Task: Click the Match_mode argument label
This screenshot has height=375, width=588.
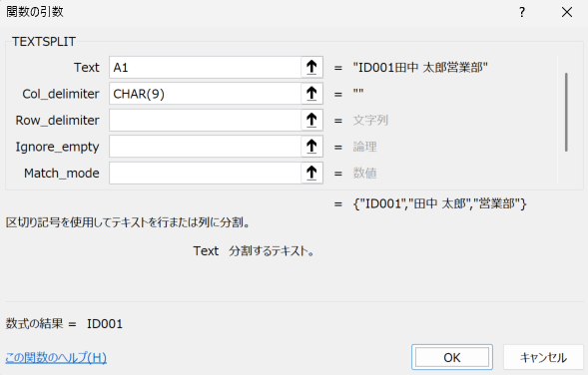Action: [62, 174]
